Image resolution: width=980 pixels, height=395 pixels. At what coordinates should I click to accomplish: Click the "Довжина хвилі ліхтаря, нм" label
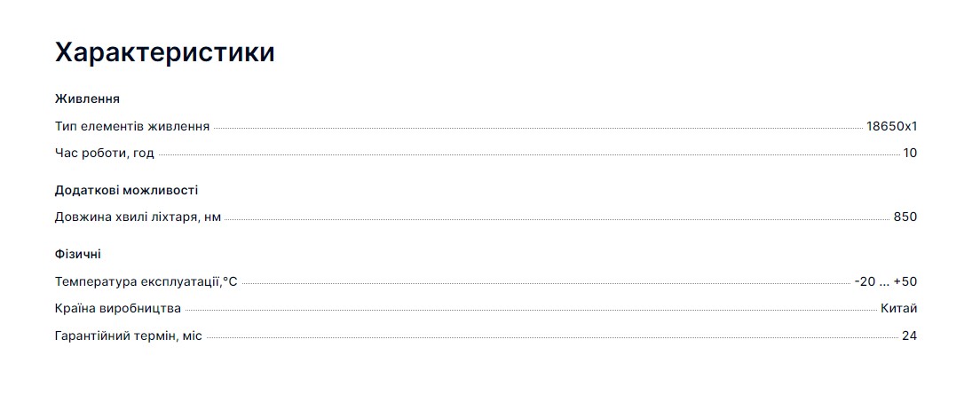pos(138,217)
